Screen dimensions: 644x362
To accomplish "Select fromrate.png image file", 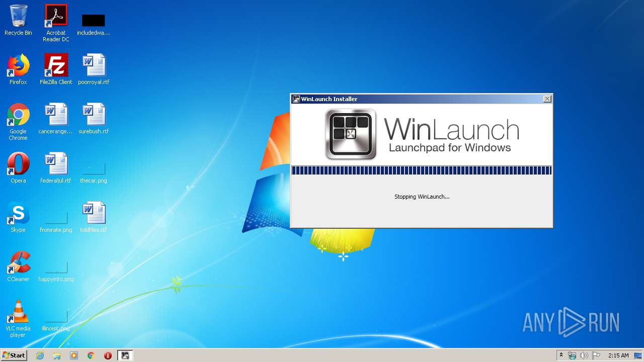I will [x=56, y=222].
